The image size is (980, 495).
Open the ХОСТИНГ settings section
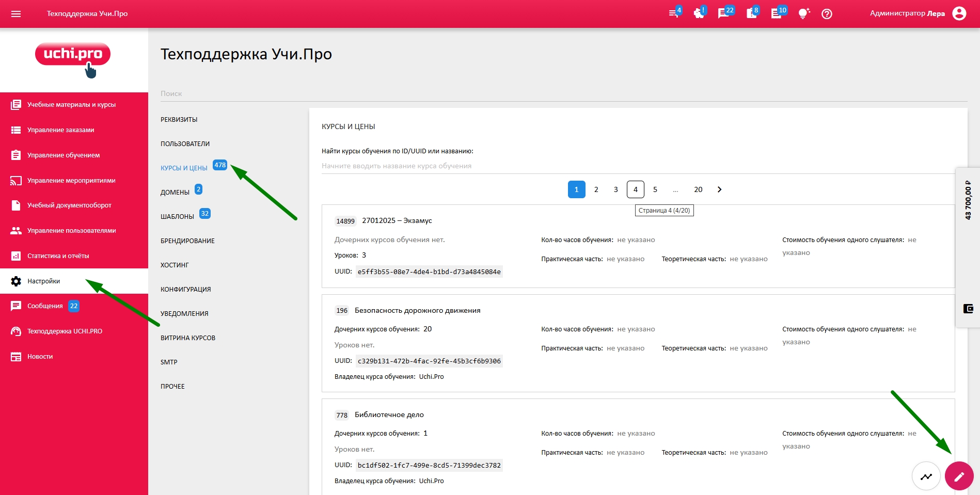click(175, 265)
